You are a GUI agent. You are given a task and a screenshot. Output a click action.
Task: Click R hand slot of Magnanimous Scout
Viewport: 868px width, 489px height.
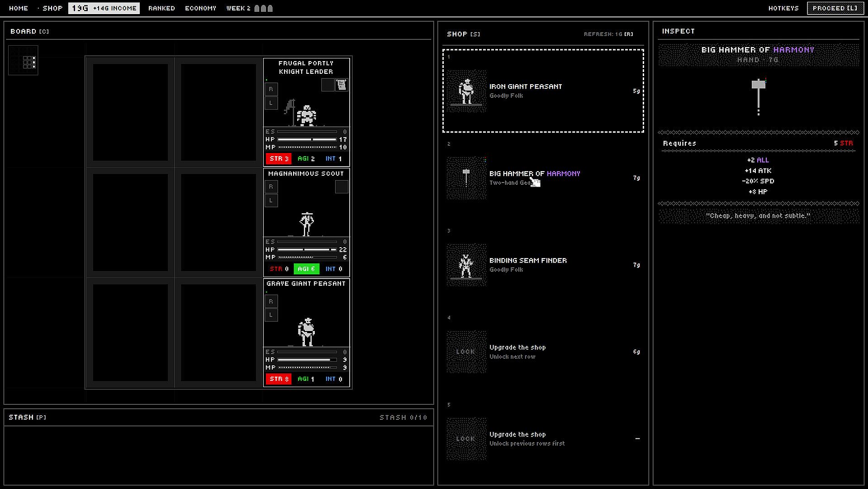pos(271,187)
